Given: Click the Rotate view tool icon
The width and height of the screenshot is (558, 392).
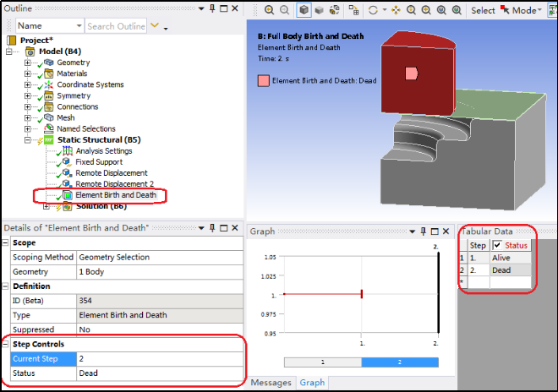Looking at the screenshot, I should [x=374, y=11].
